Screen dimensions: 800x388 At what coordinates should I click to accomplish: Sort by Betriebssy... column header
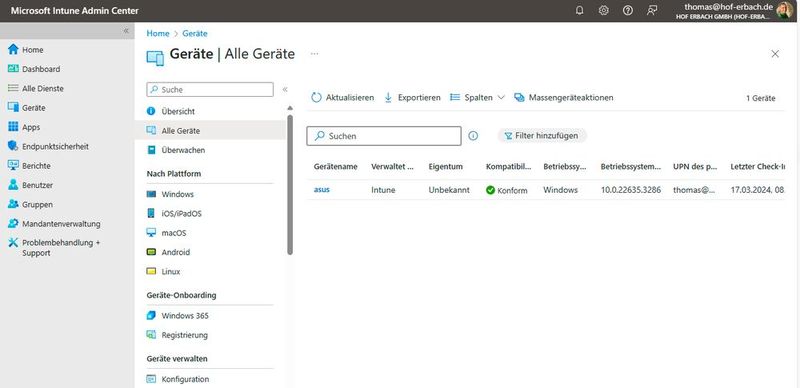(565, 167)
